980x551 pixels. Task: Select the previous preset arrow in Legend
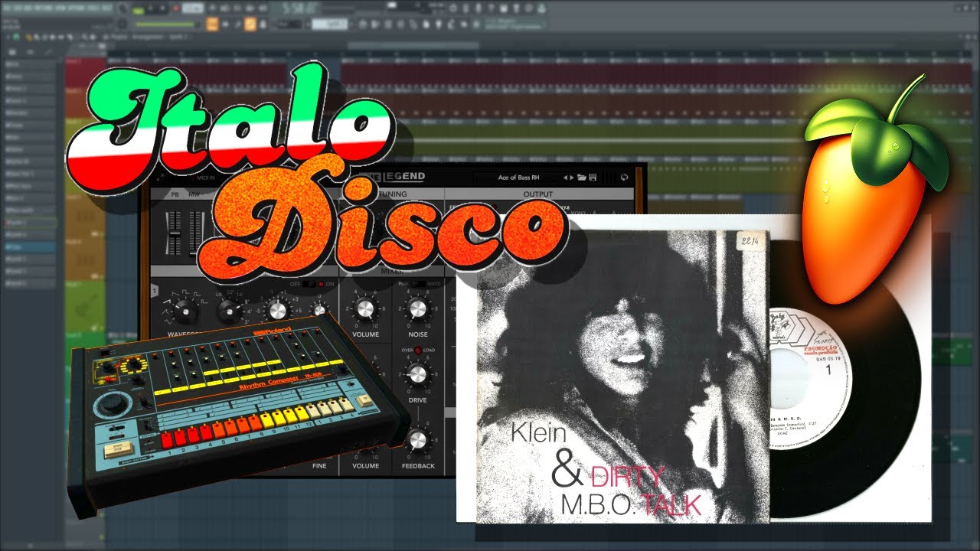[x=566, y=178]
